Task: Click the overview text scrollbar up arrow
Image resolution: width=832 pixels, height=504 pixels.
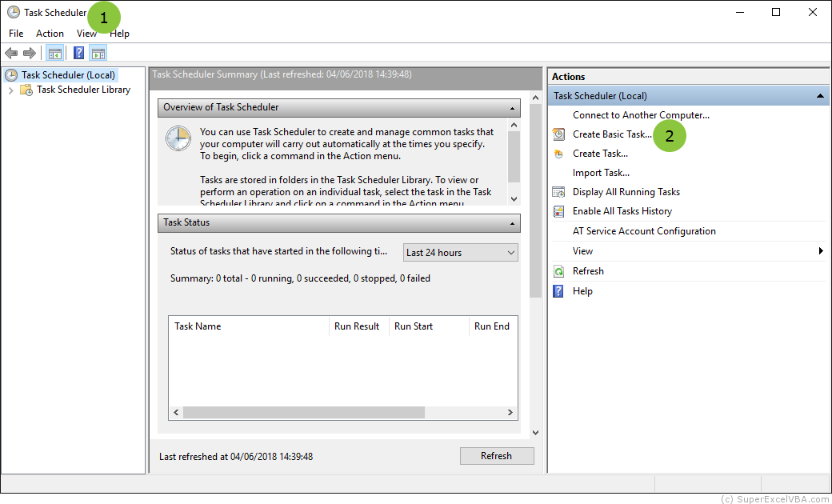Action: (514, 126)
